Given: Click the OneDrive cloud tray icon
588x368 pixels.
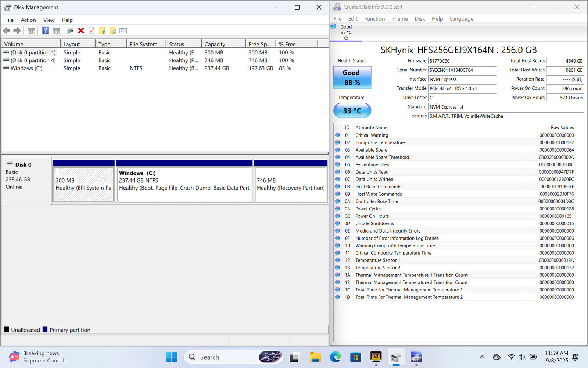Looking at the screenshot, I should tap(497, 357).
